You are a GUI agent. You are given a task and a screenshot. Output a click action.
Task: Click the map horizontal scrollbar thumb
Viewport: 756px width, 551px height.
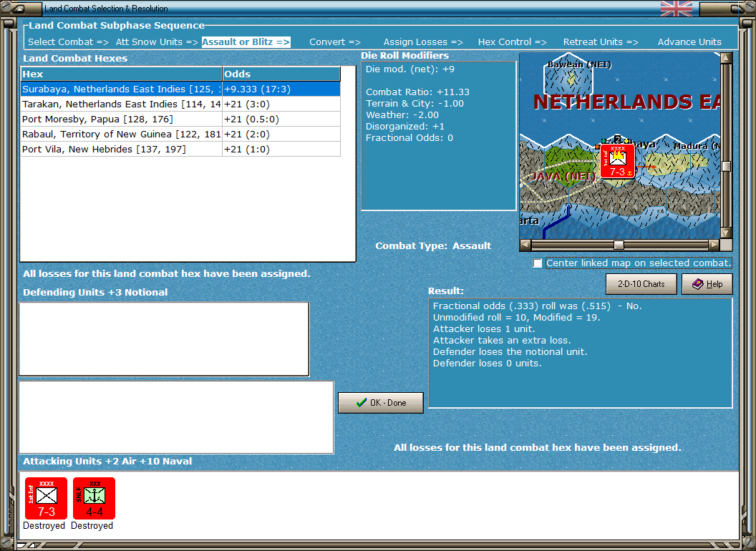pos(619,245)
